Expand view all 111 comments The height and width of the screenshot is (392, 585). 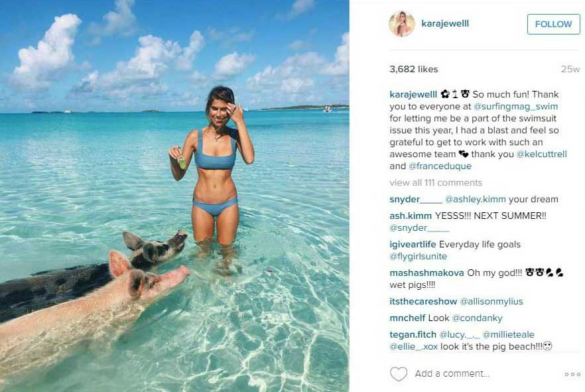436,183
